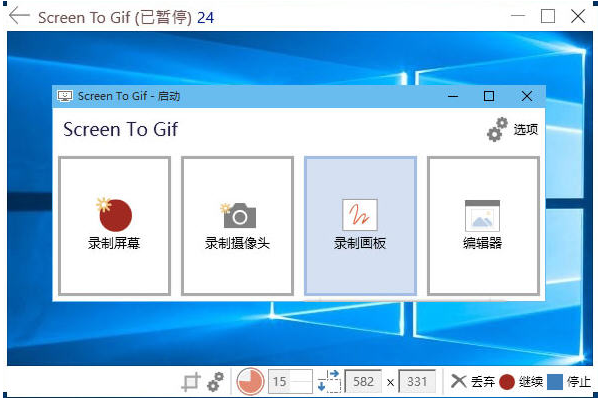This screenshot has width=601, height=401.
Task: Click the height field showing 331
Action: click(x=417, y=381)
